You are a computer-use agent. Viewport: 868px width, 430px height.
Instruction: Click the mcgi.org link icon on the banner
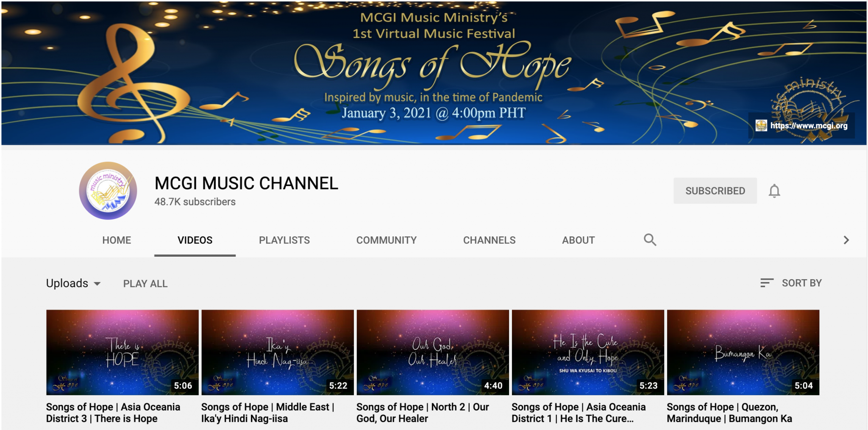761,126
